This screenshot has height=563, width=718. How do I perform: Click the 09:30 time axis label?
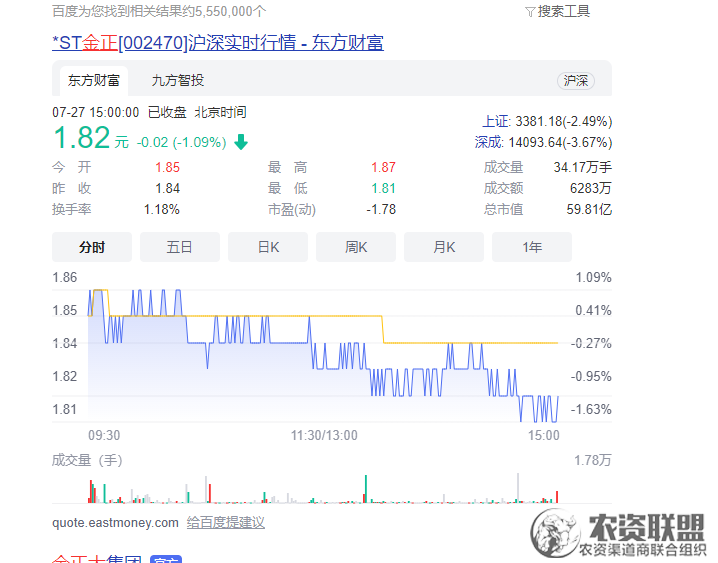click(104, 435)
